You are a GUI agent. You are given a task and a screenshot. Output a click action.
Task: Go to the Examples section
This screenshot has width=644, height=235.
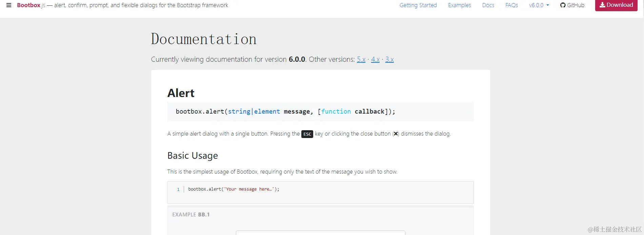pos(459,5)
